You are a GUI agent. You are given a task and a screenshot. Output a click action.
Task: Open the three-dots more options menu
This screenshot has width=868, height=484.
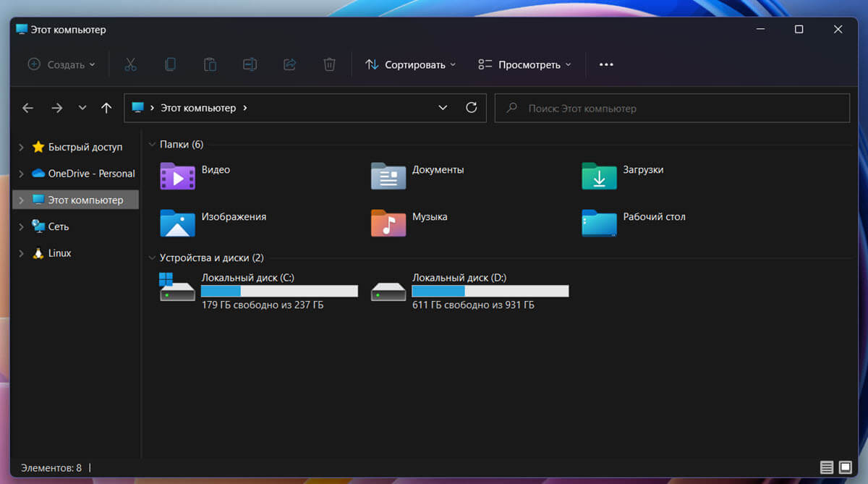pos(606,64)
